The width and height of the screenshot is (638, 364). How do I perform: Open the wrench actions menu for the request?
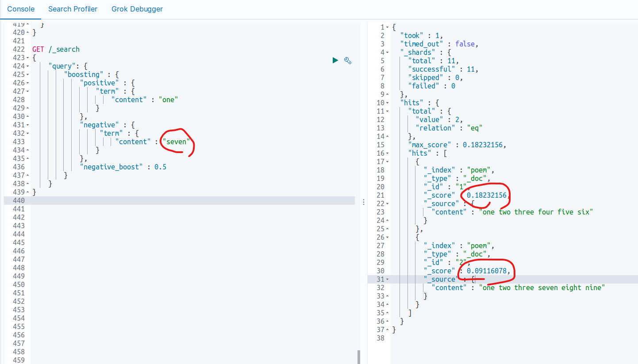click(348, 61)
